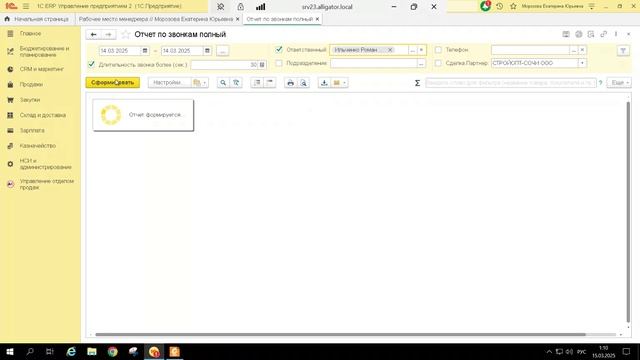This screenshot has width=640, height=360.
Task: Open the Еще dropdown menu
Action: coord(619,83)
